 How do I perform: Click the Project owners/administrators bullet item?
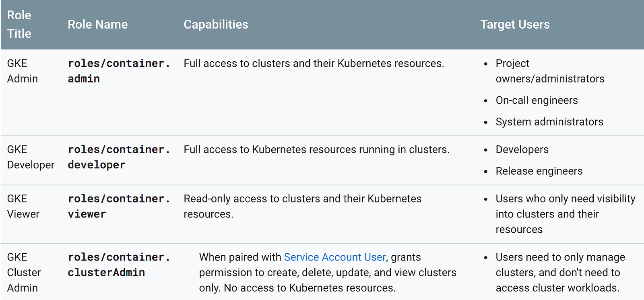pos(550,71)
